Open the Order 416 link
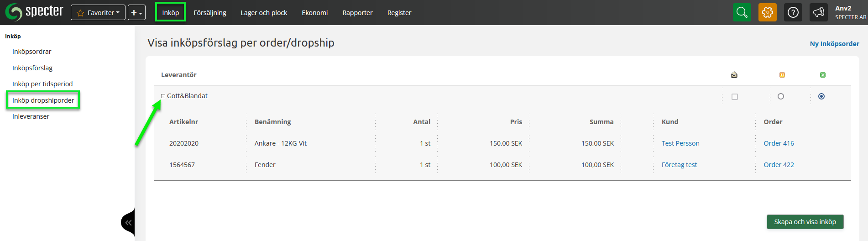The width and height of the screenshot is (868, 241). pyautogui.click(x=779, y=143)
